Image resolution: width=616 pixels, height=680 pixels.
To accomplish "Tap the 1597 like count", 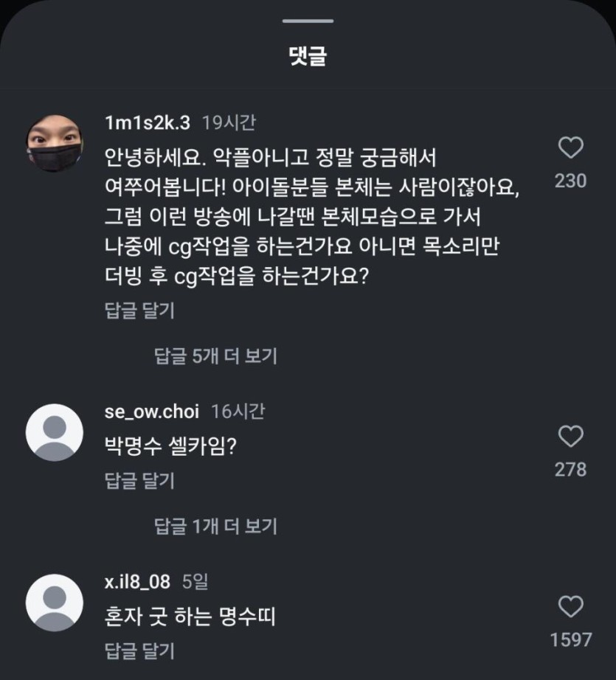I will pos(570,639).
